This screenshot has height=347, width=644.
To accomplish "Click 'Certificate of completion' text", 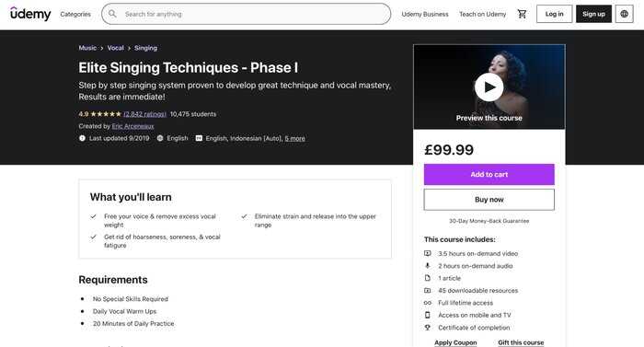I will [x=474, y=328].
